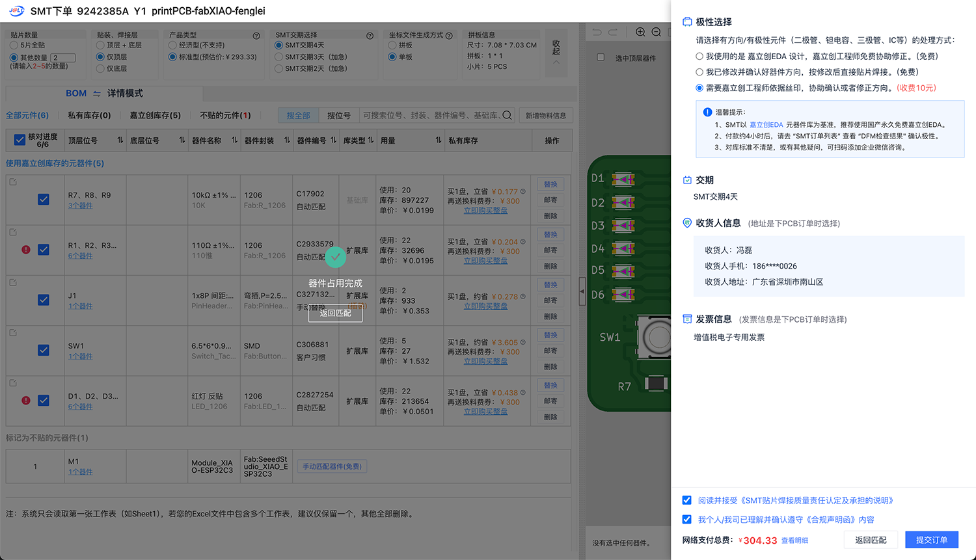
Task: Click the 提交订单 button
Action: 932,540
